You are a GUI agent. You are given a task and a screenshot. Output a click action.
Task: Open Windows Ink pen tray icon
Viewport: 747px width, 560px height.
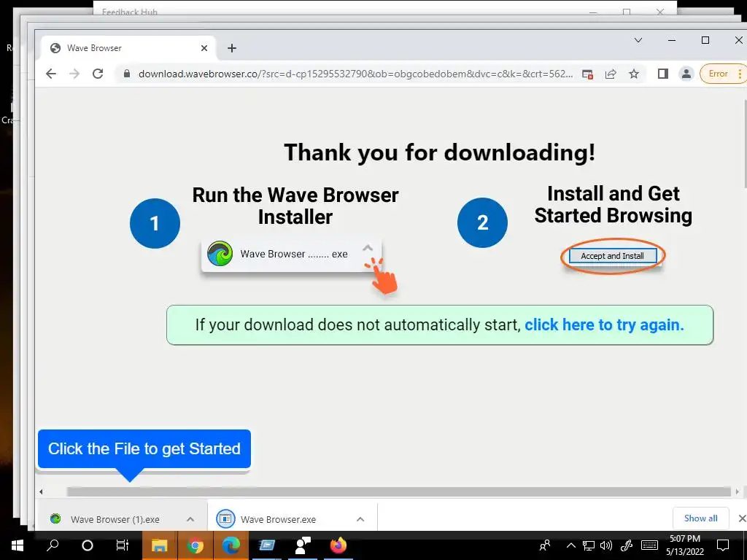(627, 545)
